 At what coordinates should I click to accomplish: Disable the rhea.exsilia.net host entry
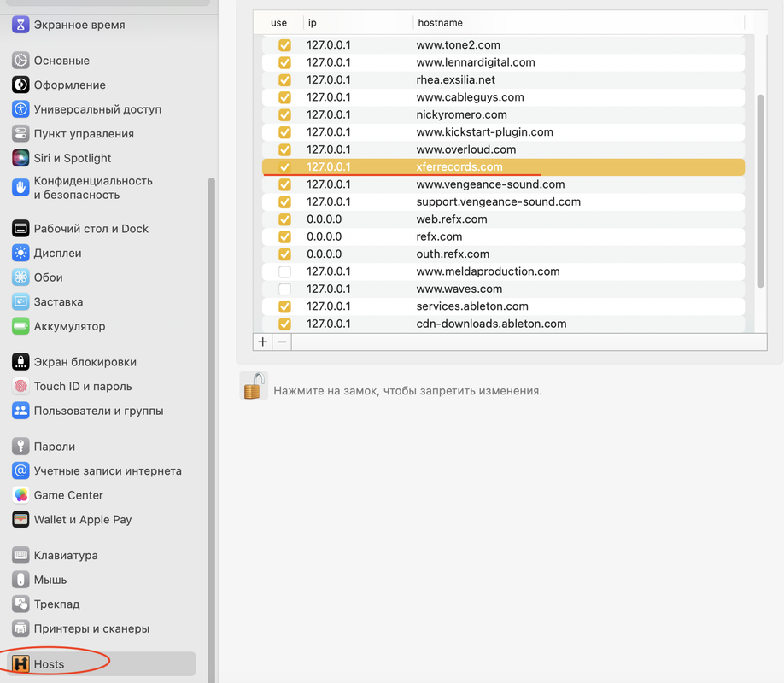click(x=284, y=80)
